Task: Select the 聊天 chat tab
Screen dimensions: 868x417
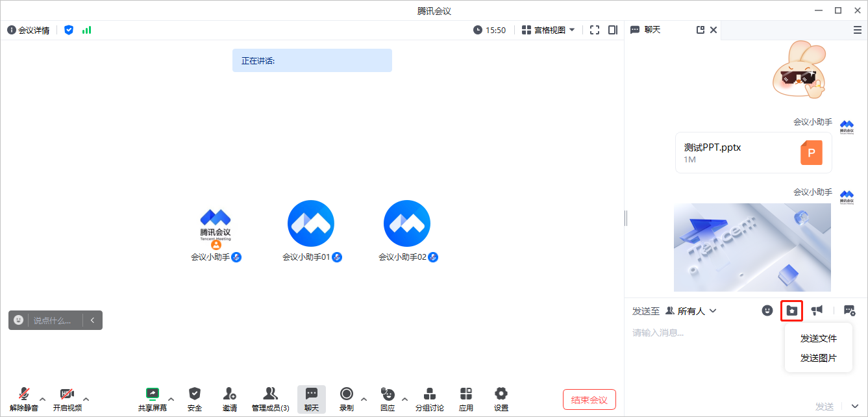Action: [x=646, y=30]
